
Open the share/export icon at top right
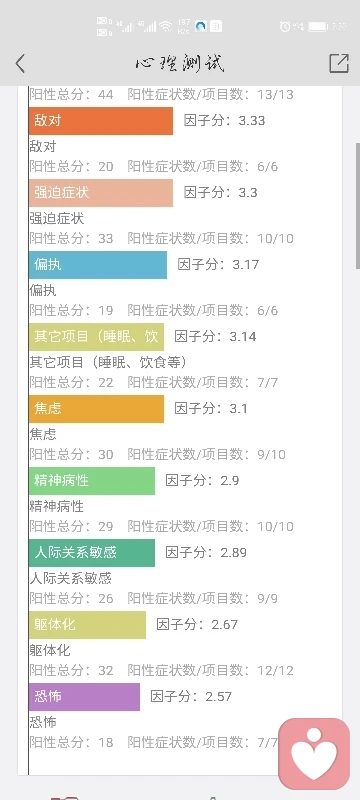click(339, 63)
